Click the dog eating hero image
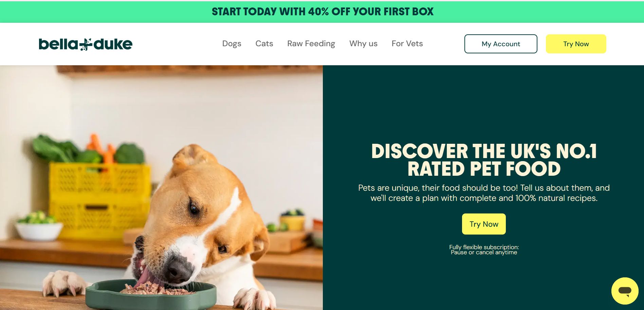The width and height of the screenshot is (644, 310). pos(161,188)
